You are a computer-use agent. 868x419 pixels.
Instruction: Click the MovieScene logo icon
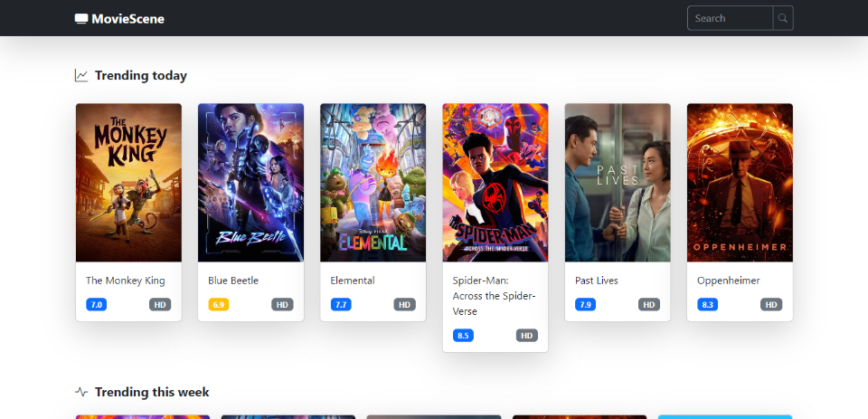[81, 19]
